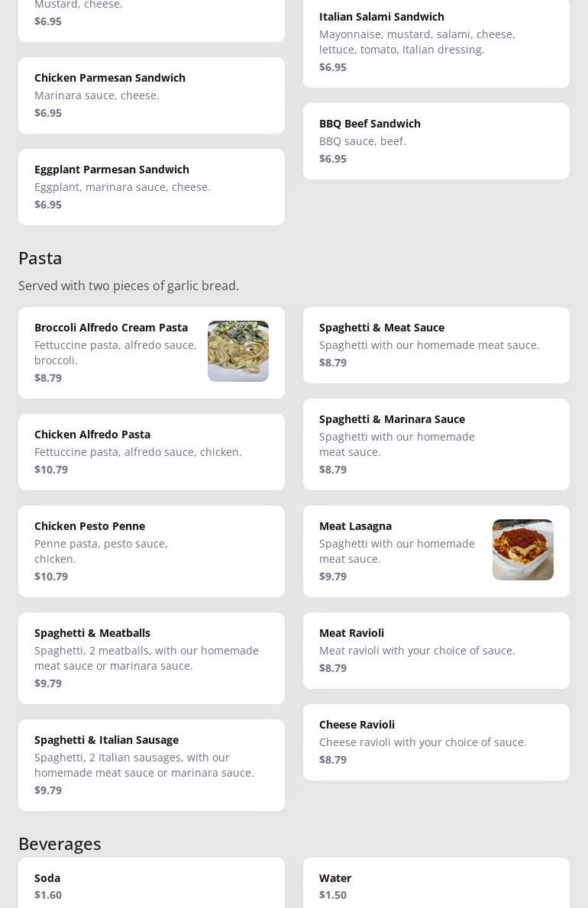Pick the BBQ Beef Sandwich item
Viewport: 588px width, 908px height.
coord(435,141)
